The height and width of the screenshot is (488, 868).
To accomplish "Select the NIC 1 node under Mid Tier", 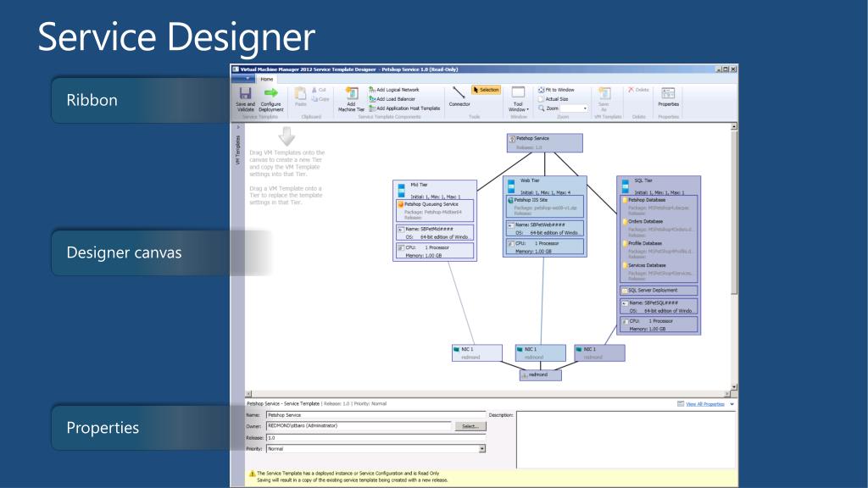I will 477,353.
